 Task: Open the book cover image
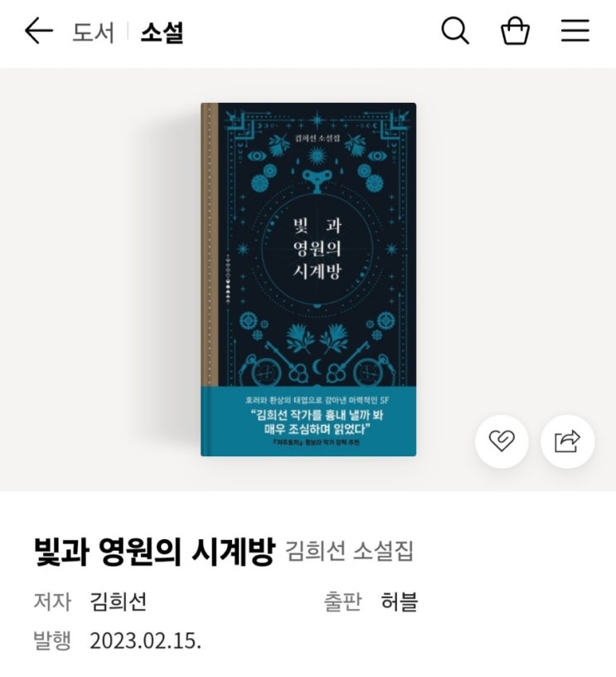[x=308, y=280]
